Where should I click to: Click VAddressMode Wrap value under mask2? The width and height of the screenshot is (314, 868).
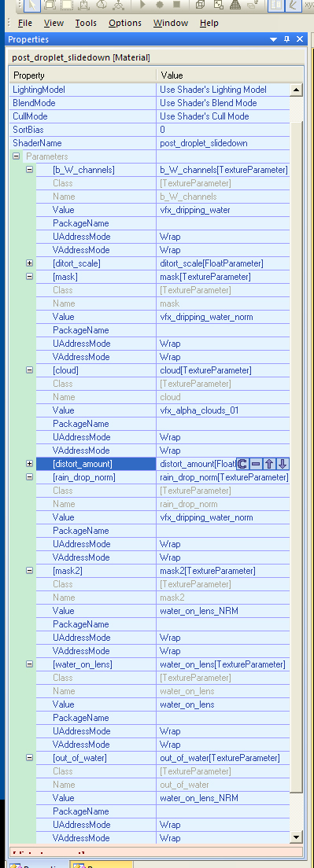point(170,651)
